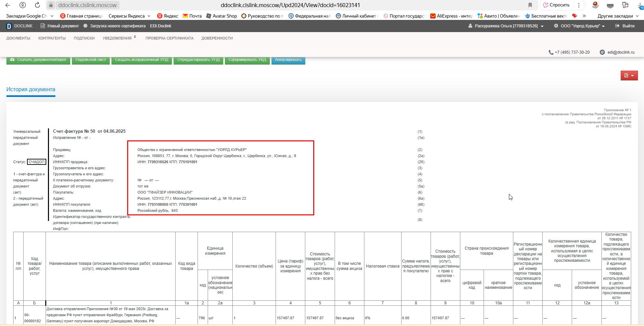Click Новый документ in top bar
Screen dimensions: 644x326
click(x=60, y=26)
